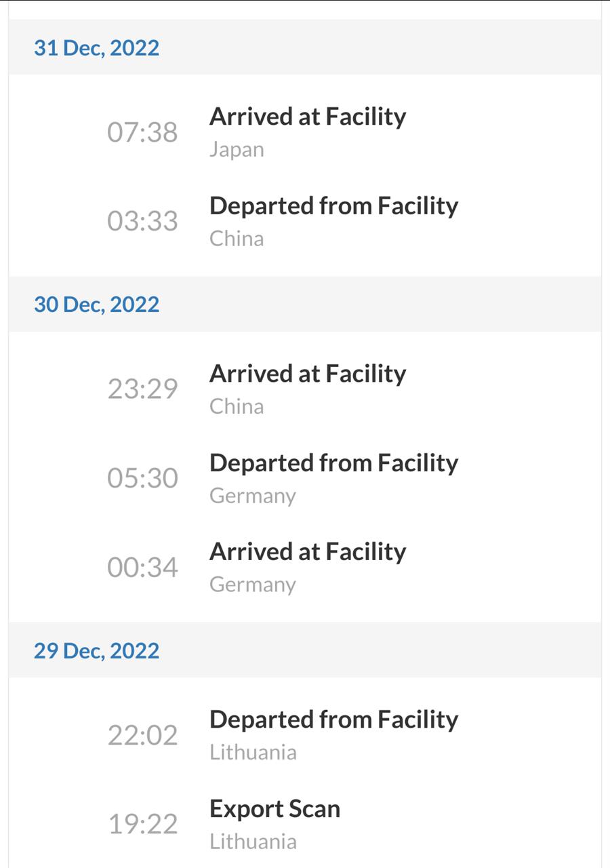Image resolution: width=610 pixels, height=868 pixels.
Task: Click the 07:38 timestamp
Action: (142, 132)
